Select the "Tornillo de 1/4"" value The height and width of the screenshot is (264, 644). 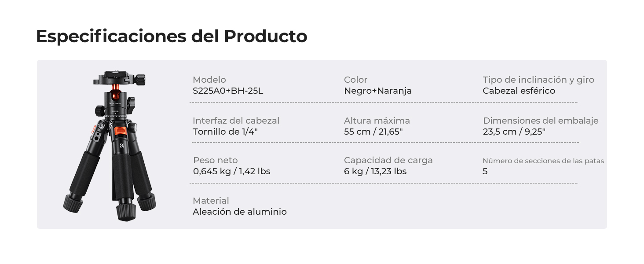click(x=225, y=132)
